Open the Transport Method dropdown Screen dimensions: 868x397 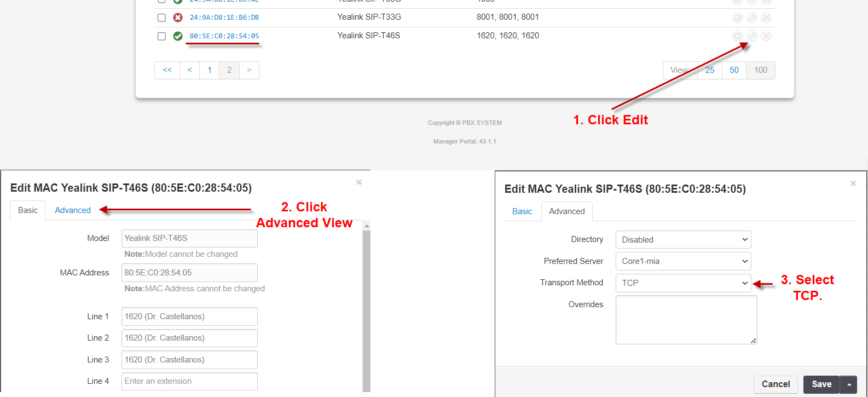tap(683, 283)
